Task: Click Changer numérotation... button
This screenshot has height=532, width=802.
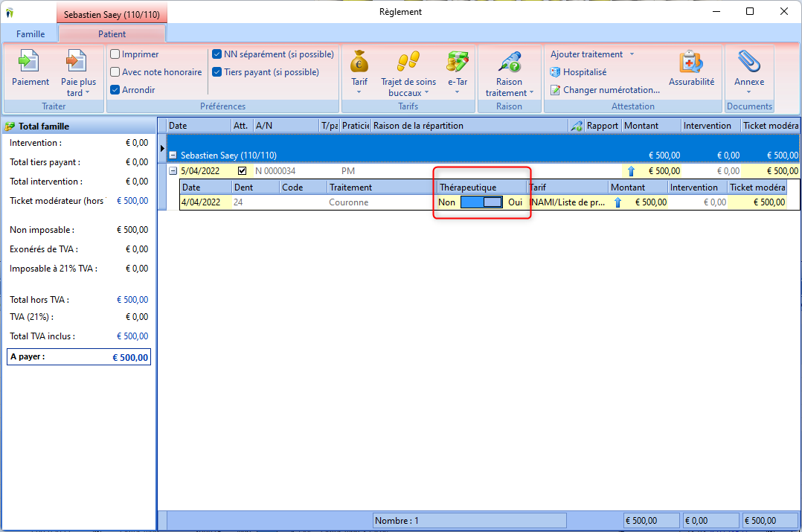Action: pos(605,90)
